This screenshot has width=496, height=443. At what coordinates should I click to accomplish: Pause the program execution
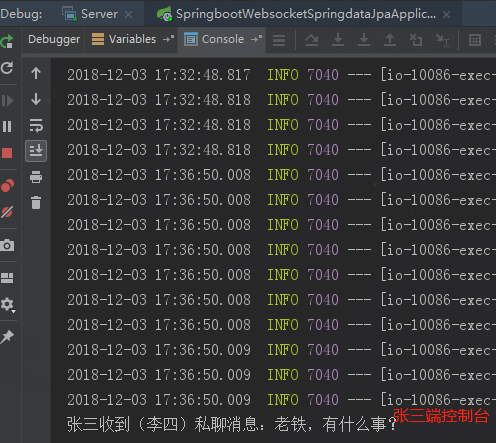click(7, 127)
